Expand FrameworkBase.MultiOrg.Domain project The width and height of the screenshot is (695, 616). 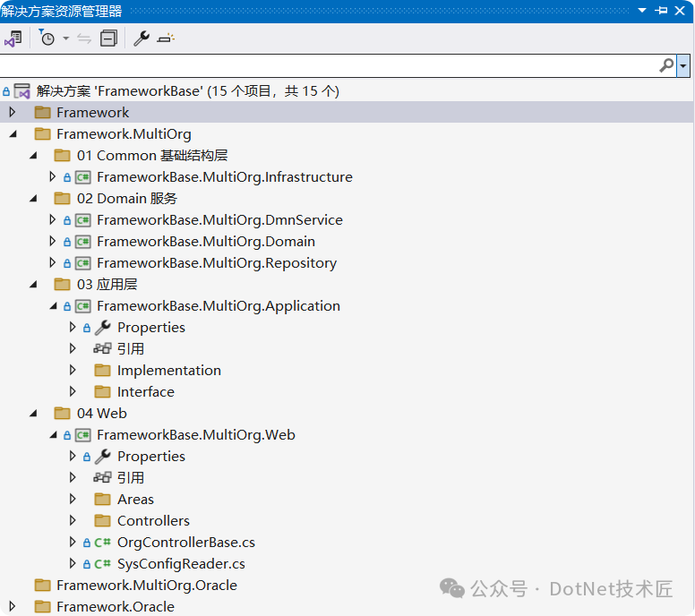[x=52, y=241]
